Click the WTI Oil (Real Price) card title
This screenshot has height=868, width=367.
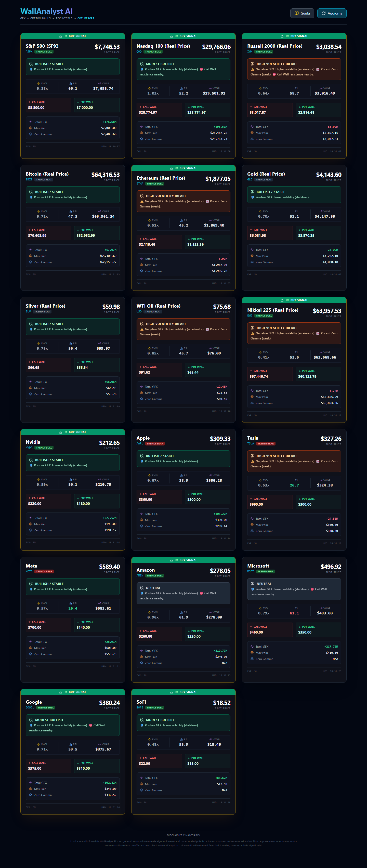coord(158,306)
